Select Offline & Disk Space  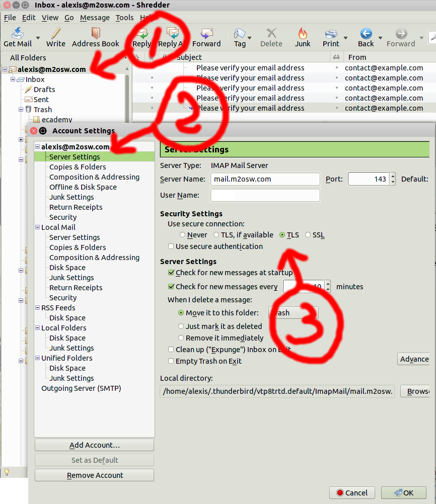[83, 187]
